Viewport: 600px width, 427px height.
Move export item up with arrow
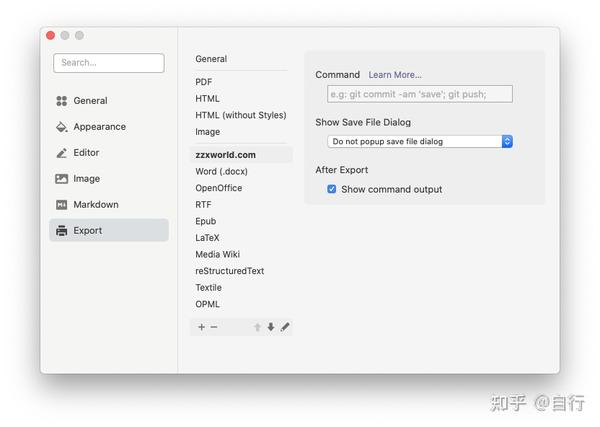258,327
